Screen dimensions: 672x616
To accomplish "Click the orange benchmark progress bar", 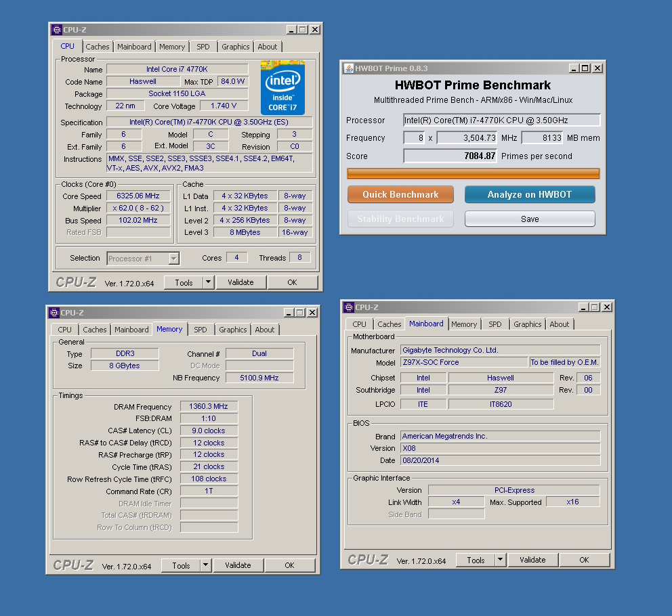I will click(x=473, y=173).
